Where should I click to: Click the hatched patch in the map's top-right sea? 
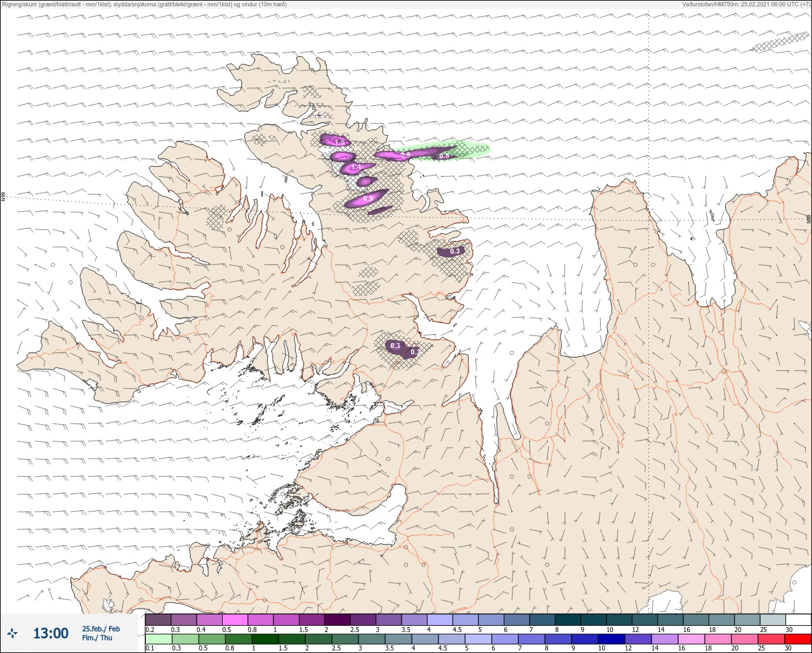(780, 43)
